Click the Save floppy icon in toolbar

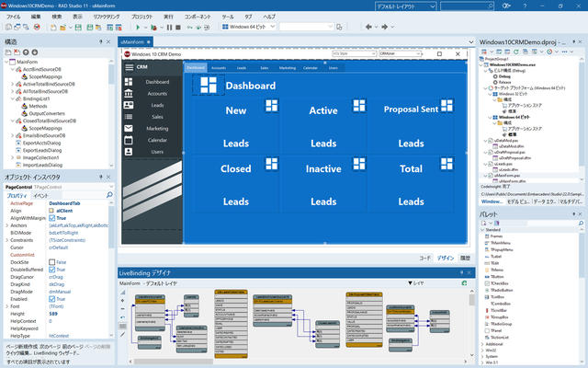click(78, 27)
